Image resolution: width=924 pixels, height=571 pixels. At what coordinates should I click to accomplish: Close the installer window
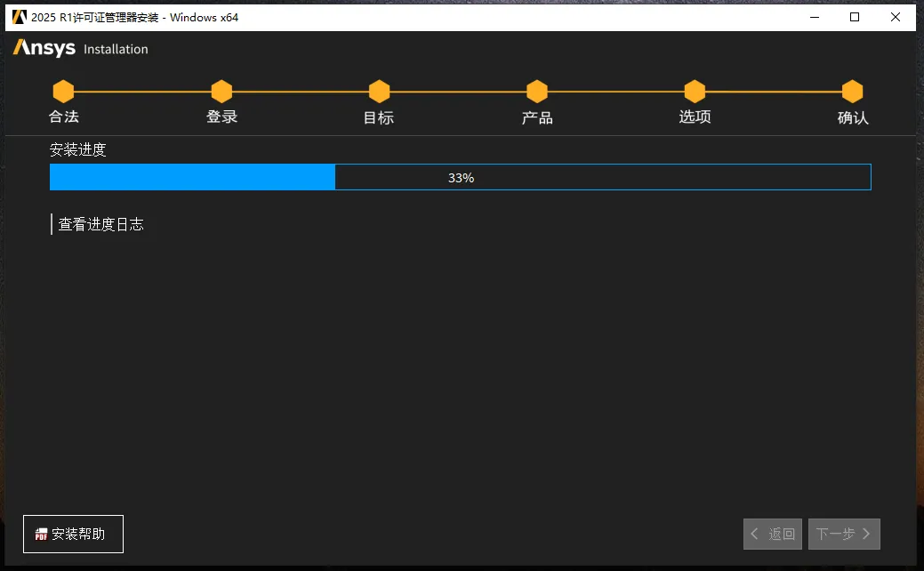[896, 17]
